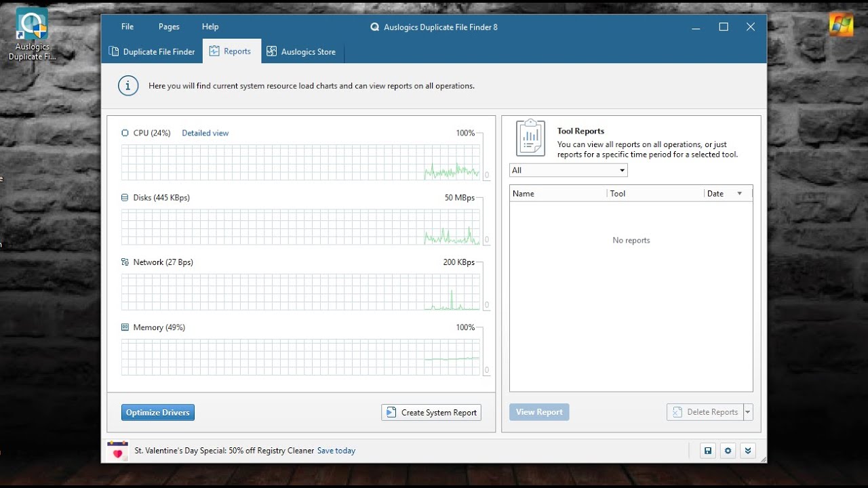The image size is (868, 488).
Task: Minimize the Duplicate File Finder window
Action: point(696,27)
